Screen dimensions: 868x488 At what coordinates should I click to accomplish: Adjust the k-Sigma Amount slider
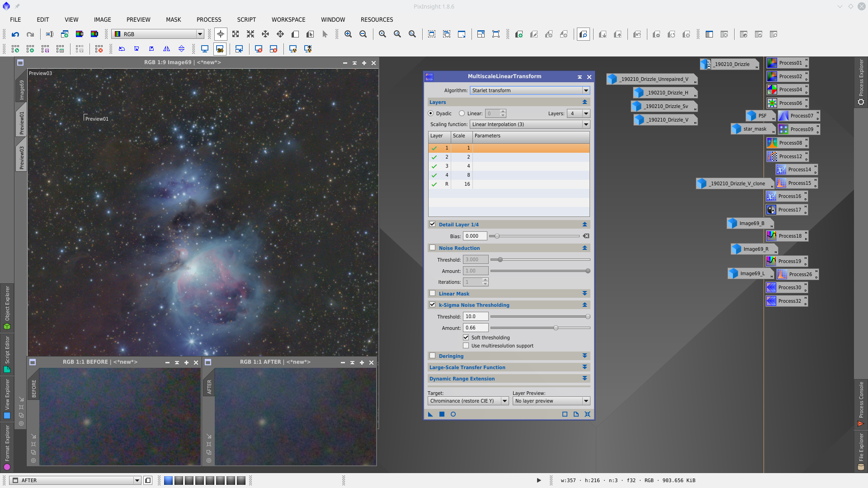point(556,328)
